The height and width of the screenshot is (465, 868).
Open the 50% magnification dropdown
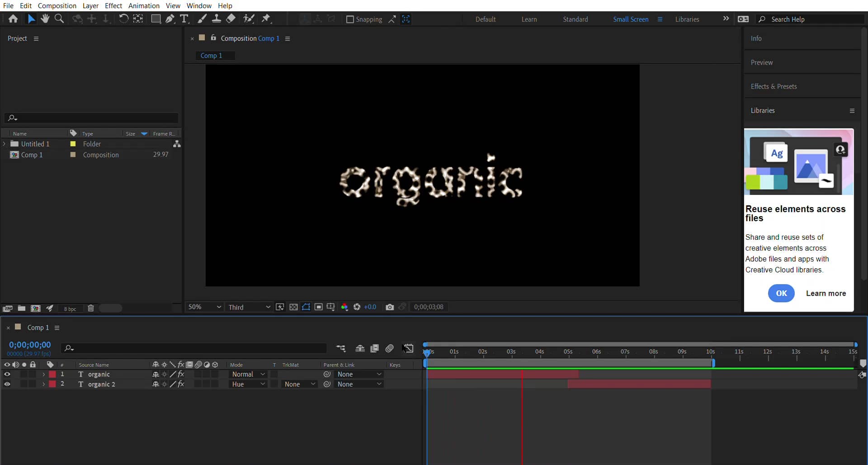[205, 307]
